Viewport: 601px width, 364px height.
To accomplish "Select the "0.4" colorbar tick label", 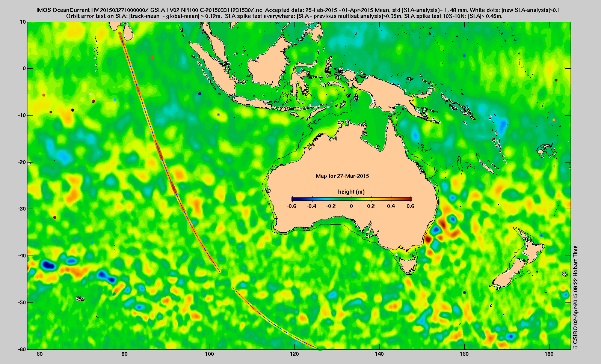I will point(391,206).
